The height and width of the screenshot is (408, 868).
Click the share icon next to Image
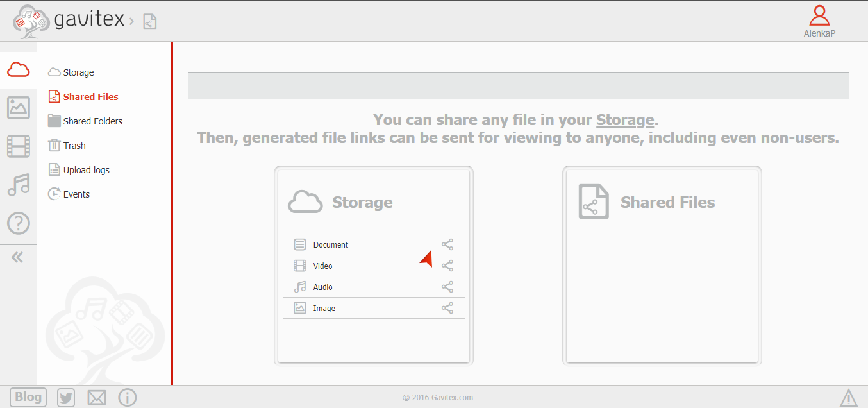[x=447, y=308]
